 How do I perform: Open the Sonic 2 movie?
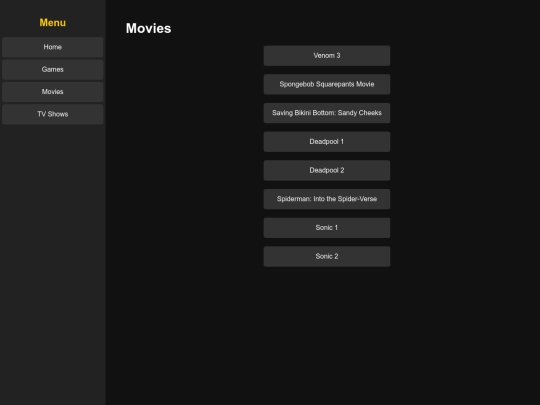327,257
